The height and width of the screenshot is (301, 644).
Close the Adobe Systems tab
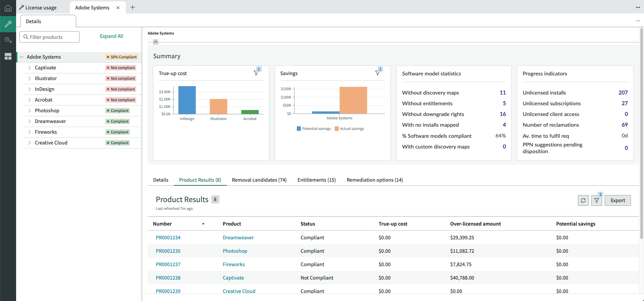[118, 8]
